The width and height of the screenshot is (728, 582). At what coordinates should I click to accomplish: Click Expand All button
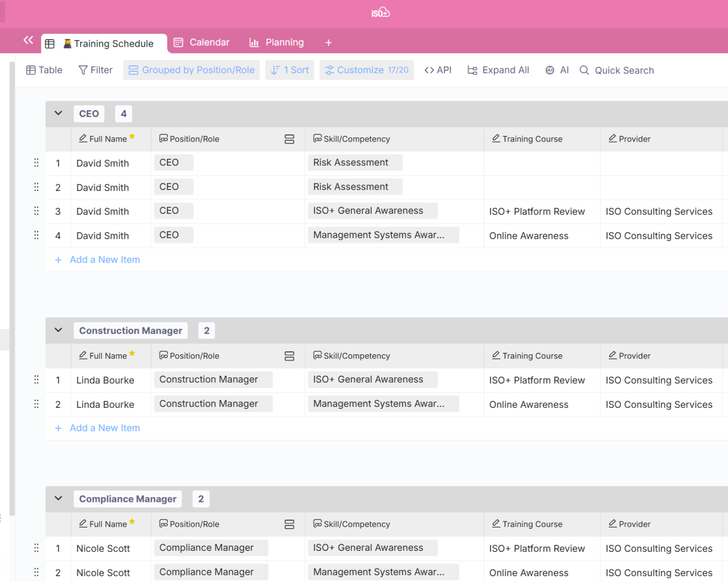pos(498,70)
